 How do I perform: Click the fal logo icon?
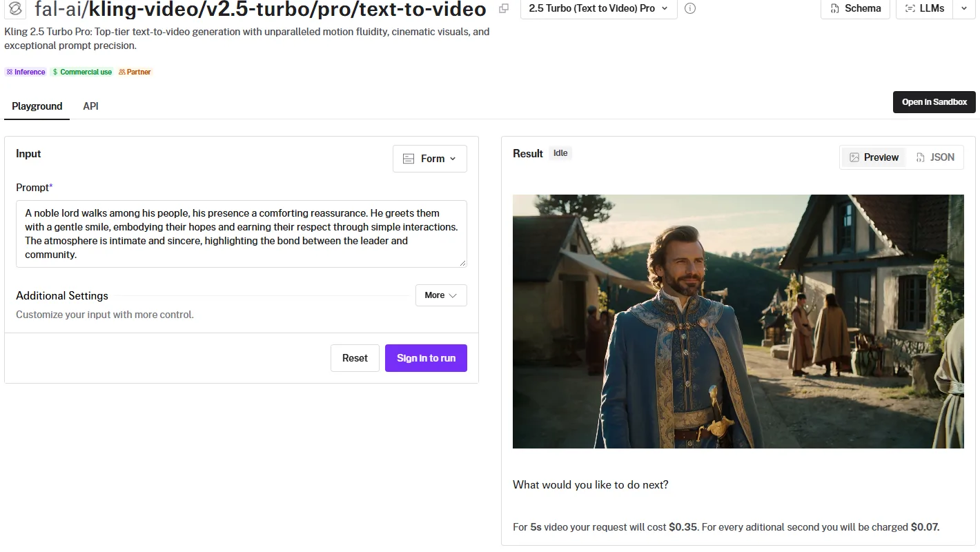(14, 9)
